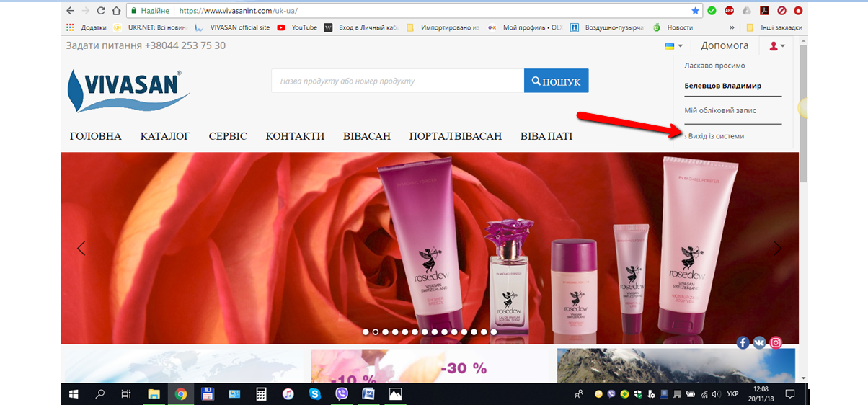Image resolution: width=868 pixels, height=405 pixels.
Task: Open the UKR.NET bookmark
Action: coord(150,27)
